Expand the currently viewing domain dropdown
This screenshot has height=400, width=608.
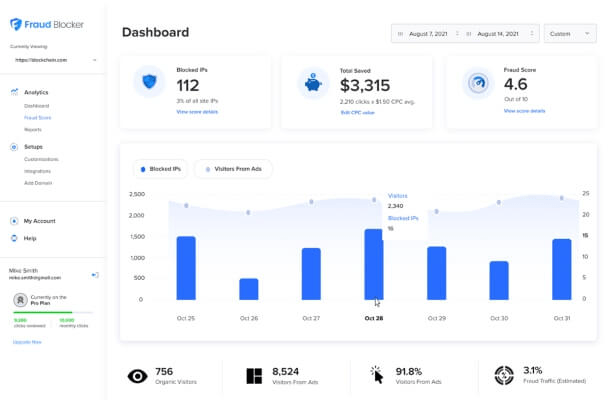[55, 60]
